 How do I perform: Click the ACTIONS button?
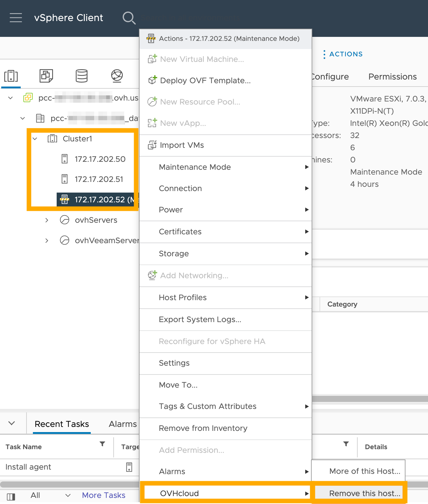(x=343, y=54)
